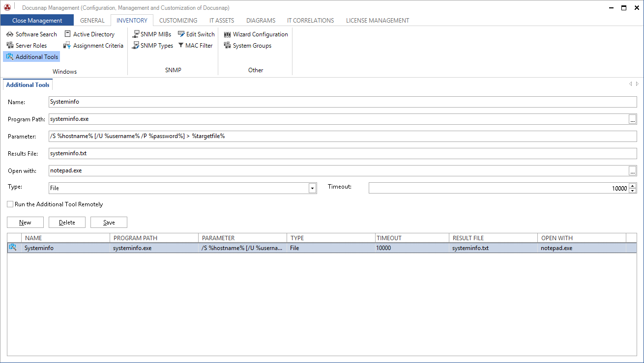Click into the Parameter input field
Viewport: 644px width, 363px height.
tap(343, 137)
